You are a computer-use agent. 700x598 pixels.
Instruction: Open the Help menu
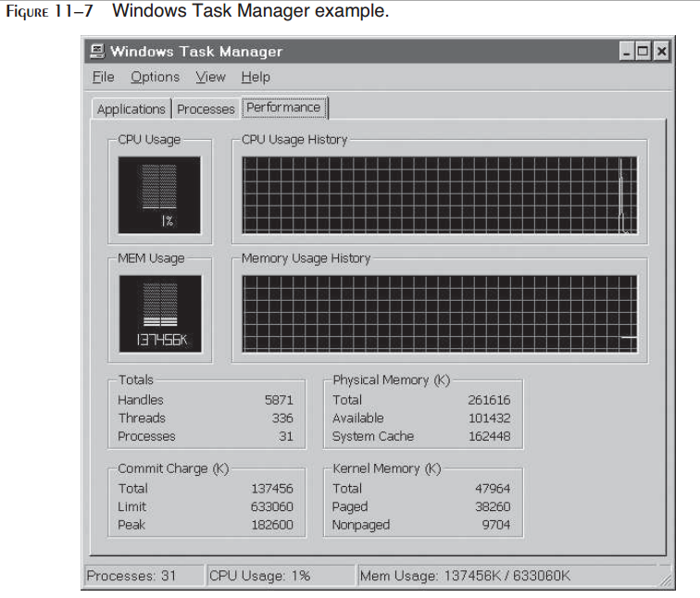[256, 77]
